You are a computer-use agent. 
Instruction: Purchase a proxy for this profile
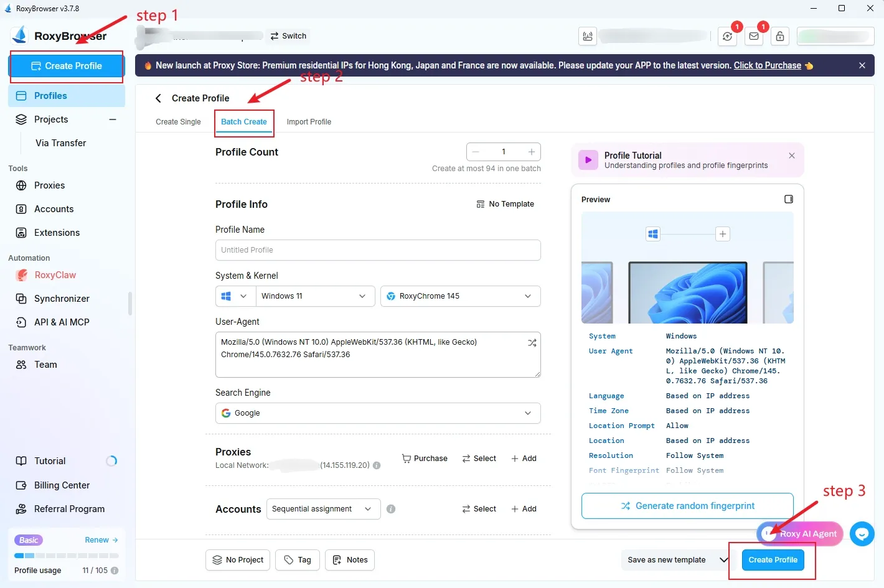[x=425, y=458]
